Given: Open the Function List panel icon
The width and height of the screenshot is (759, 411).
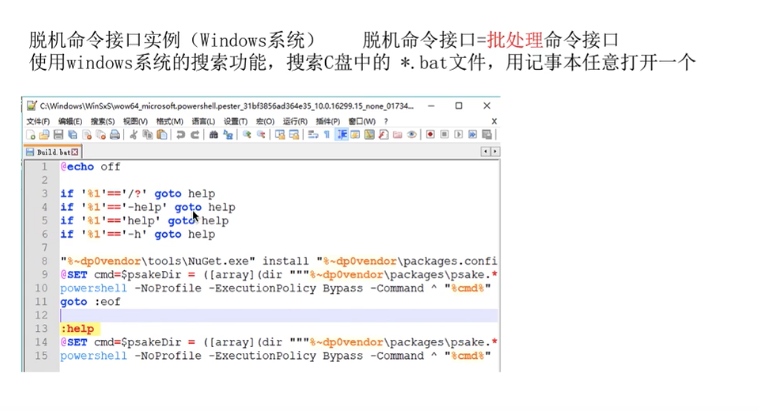Looking at the screenshot, I should point(383,135).
